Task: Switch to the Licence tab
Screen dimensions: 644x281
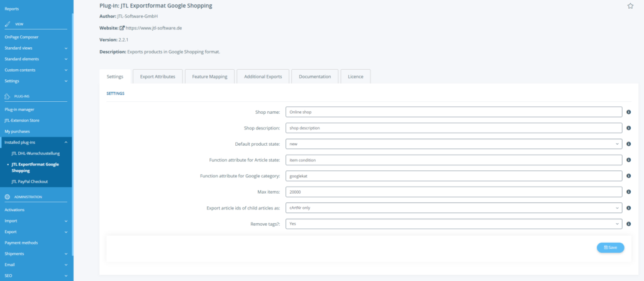Action: [x=355, y=77]
